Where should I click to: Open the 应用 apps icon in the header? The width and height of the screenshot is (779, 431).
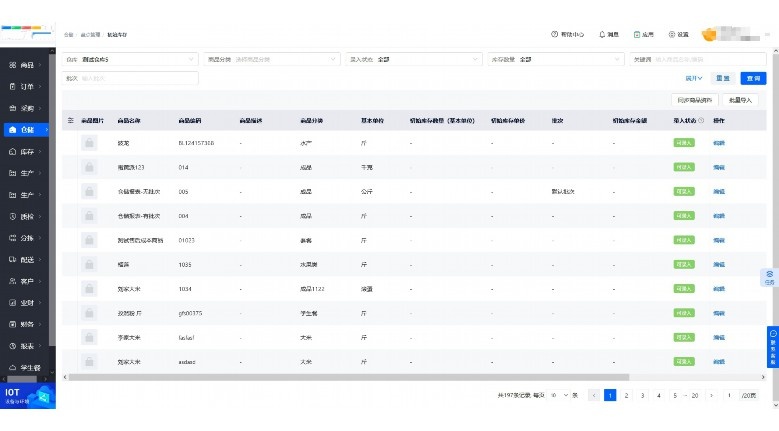[x=636, y=34]
